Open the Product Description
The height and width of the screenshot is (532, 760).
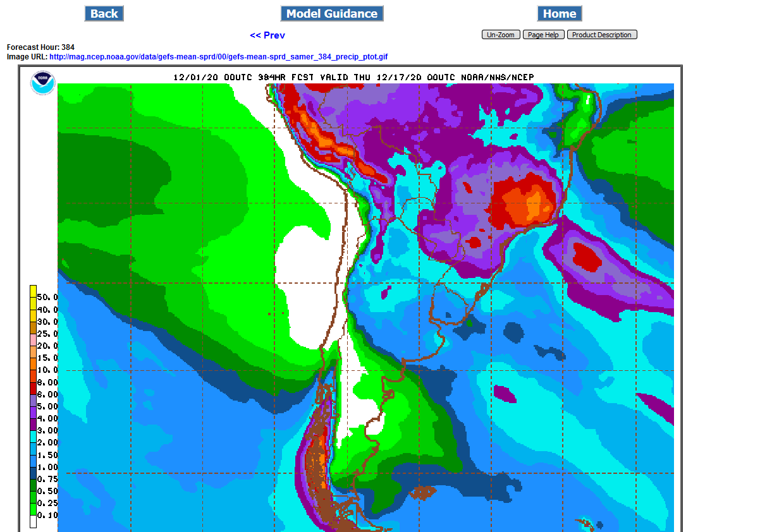click(x=601, y=35)
